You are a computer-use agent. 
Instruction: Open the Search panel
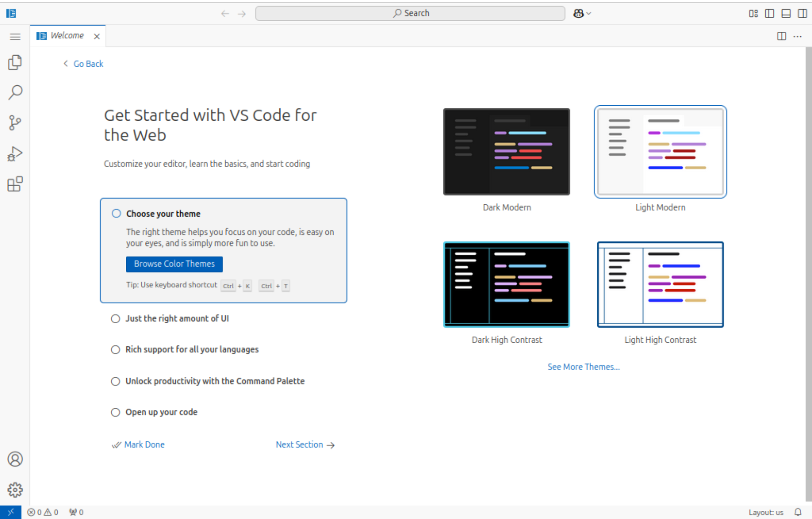coord(15,92)
